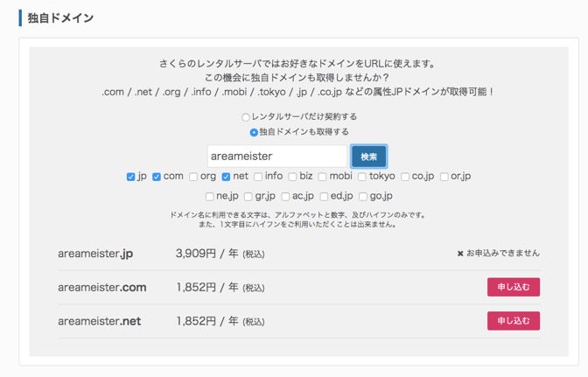Image resolution: width=588 pixels, height=377 pixels.
Task: Tick the tokyo domain checkbox
Action: click(361, 178)
